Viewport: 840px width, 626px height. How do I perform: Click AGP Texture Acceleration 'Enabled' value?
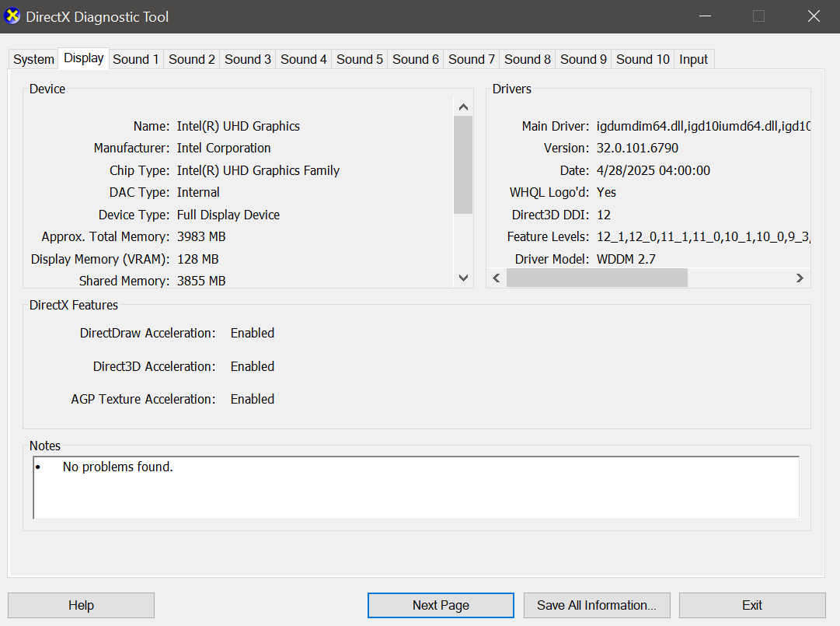(253, 399)
